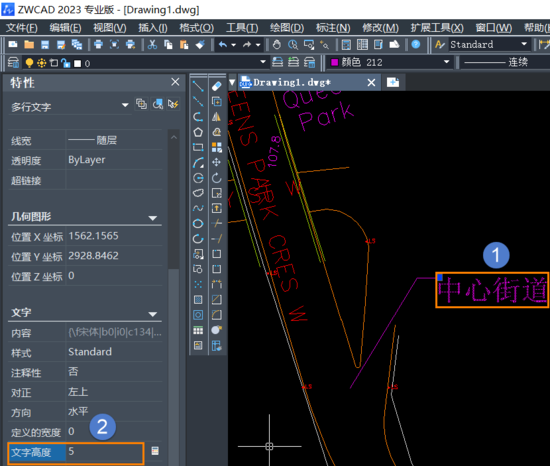Select the Array tool

(x=217, y=147)
